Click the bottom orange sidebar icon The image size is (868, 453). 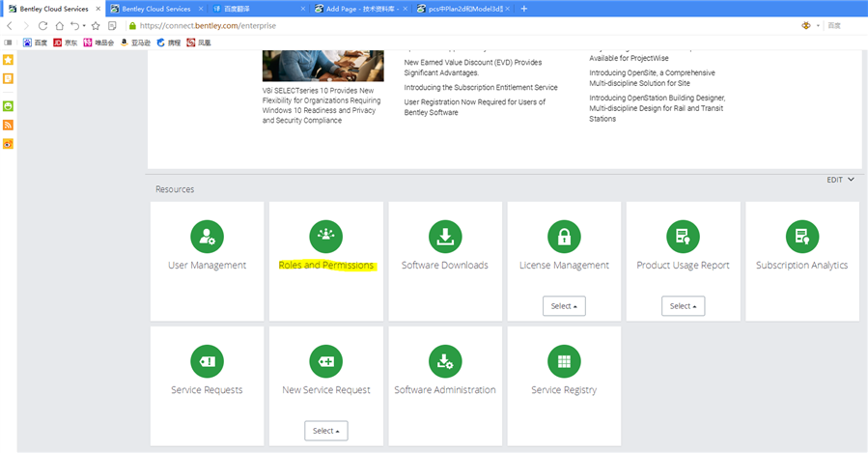click(8, 144)
